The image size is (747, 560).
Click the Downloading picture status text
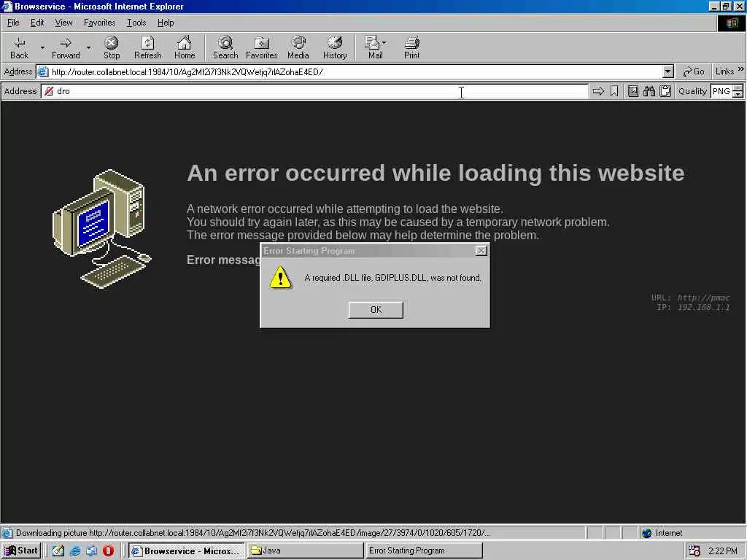[253, 533]
